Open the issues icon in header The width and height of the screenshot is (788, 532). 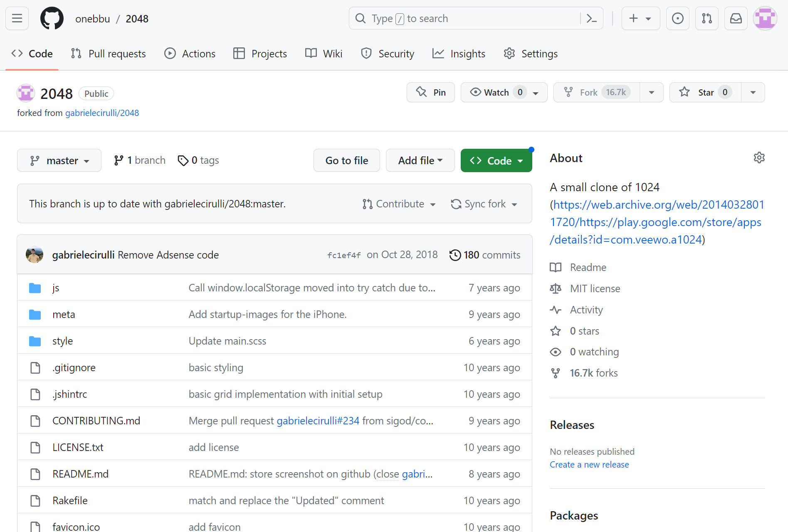coord(678,18)
